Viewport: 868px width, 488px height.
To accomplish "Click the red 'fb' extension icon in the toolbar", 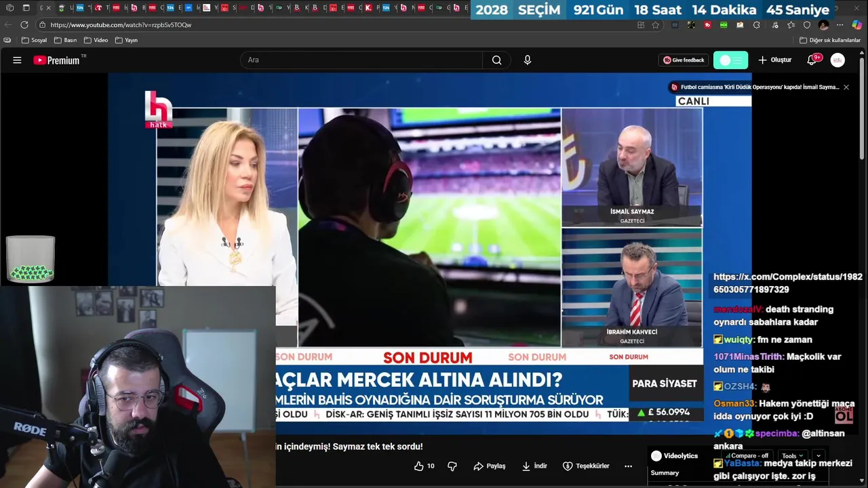I will pyautogui.click(x=707, y=25).
